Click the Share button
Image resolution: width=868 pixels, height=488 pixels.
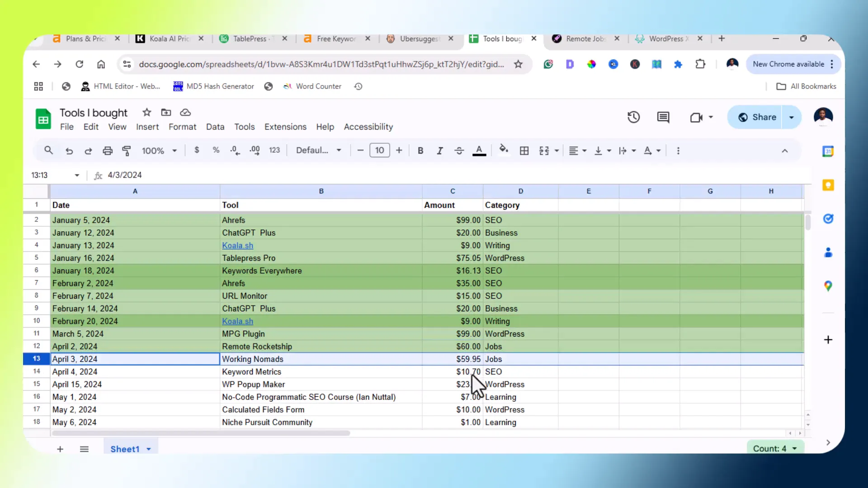(756, 117)
